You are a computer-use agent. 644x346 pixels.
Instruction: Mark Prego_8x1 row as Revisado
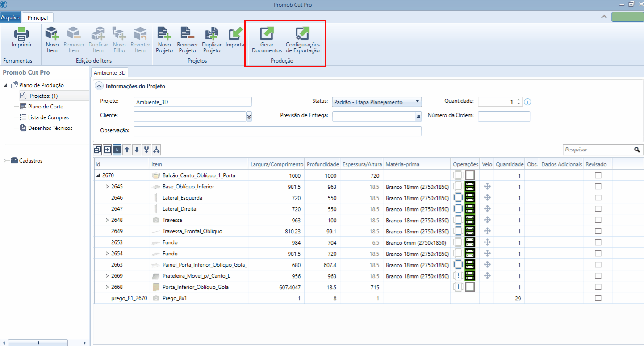tap(598, 298)
